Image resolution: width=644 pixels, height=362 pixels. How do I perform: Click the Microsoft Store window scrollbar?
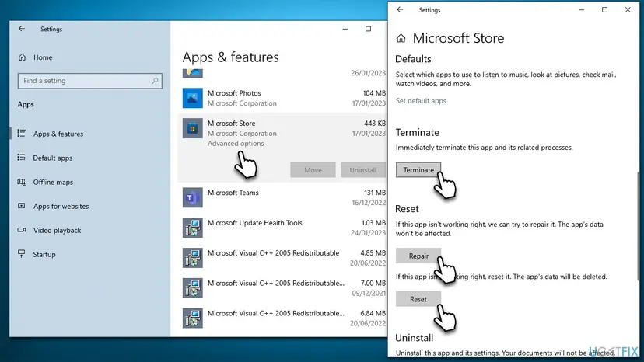pyautogui.click(x=638, y=226)
